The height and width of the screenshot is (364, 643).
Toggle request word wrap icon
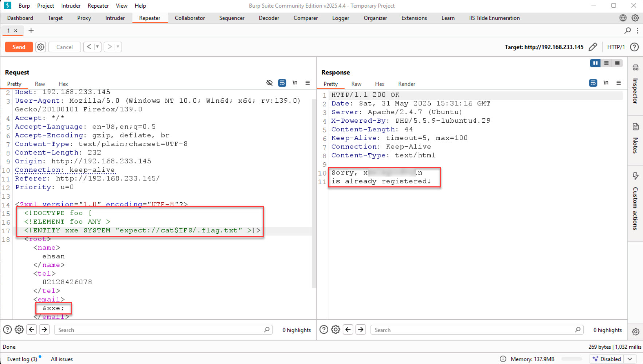[282, 83]
